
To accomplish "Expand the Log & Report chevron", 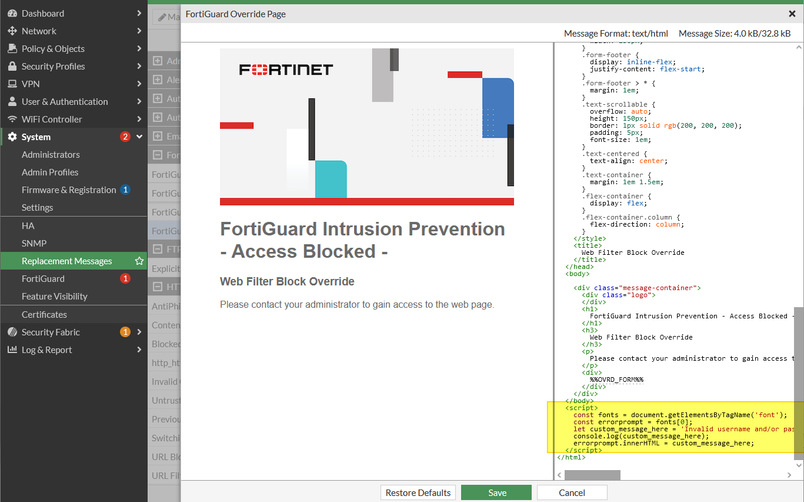I will click(139, 350).
